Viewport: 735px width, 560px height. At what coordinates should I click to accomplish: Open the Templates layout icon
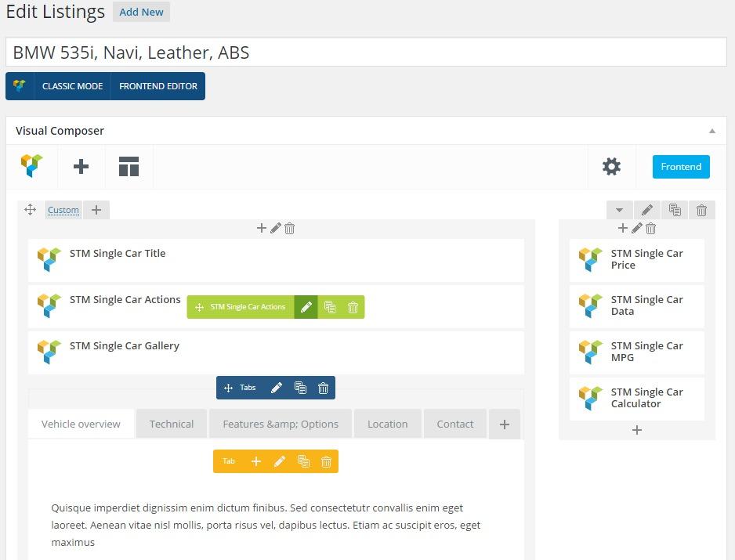[129, 167]
